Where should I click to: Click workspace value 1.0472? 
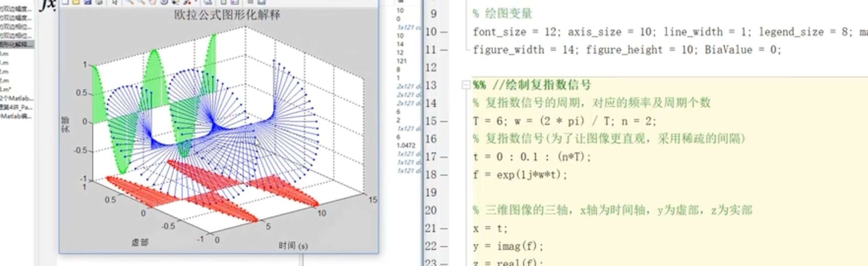[x=406, y=145]
